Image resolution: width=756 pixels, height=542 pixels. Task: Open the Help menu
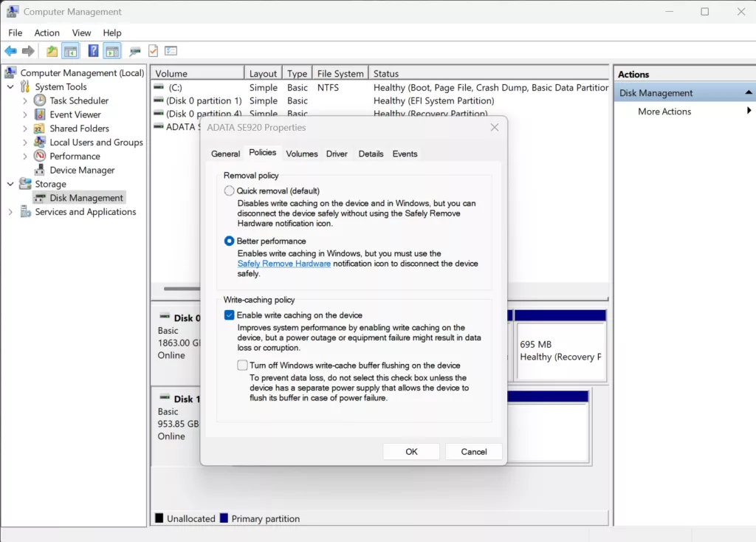click(x=112, y=32)
